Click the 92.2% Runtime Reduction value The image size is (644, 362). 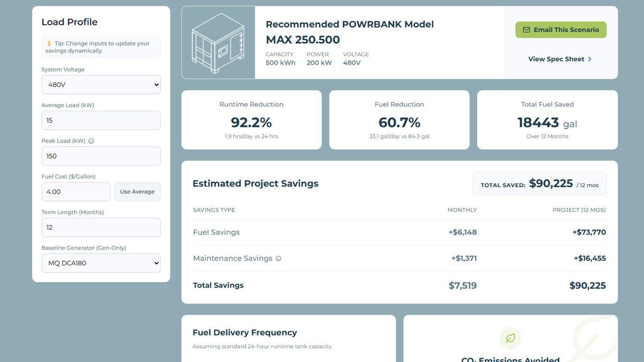(x=252, y=122)
